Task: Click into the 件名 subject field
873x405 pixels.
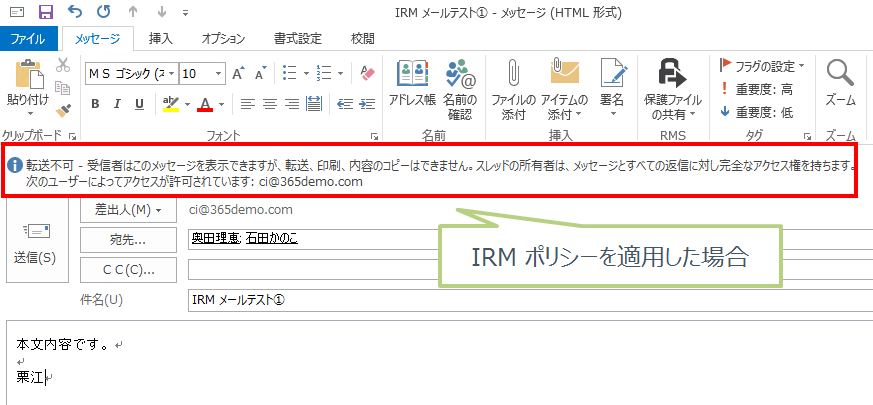Action: (520, 299)
